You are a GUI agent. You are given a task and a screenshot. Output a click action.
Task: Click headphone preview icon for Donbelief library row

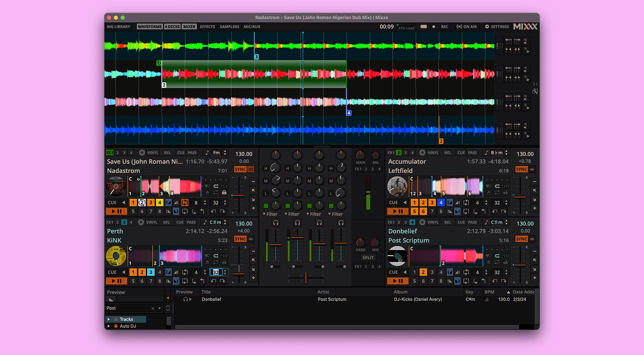pyautogui.click(x=185, y=299)
